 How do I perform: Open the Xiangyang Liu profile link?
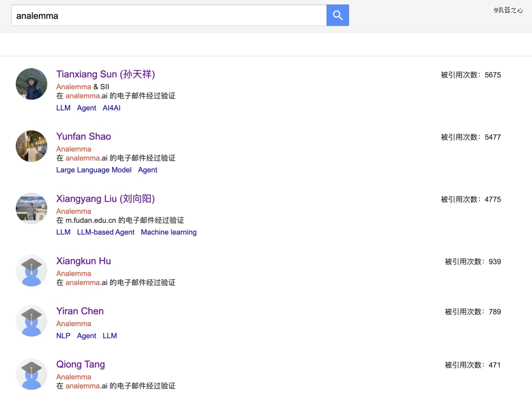coord(105,199)
